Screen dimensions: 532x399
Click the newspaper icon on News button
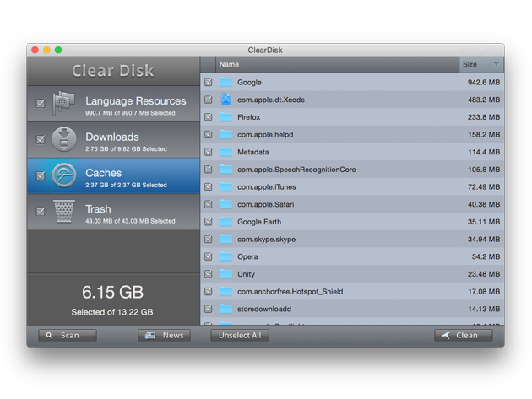pos(150,335)
